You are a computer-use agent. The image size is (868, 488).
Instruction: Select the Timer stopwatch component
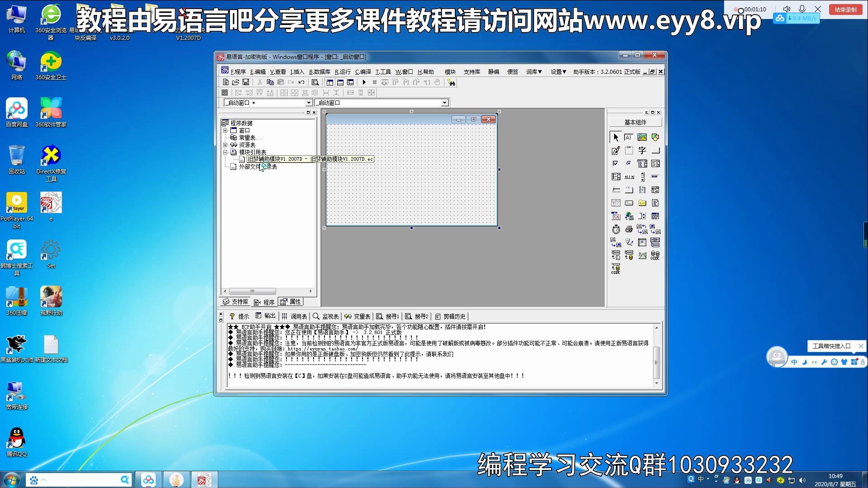[615, 229]
